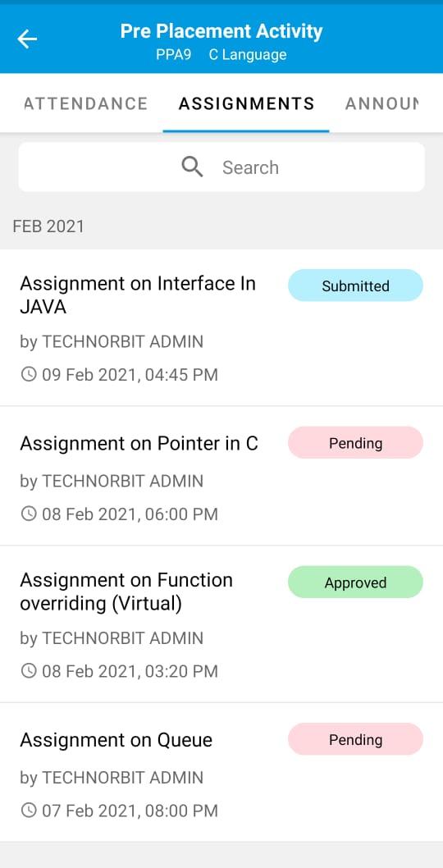Image resolution: width=443 pixels, height=868 pixels.
Task: Focus the Search input field
Action: click(x=221, y=167)
